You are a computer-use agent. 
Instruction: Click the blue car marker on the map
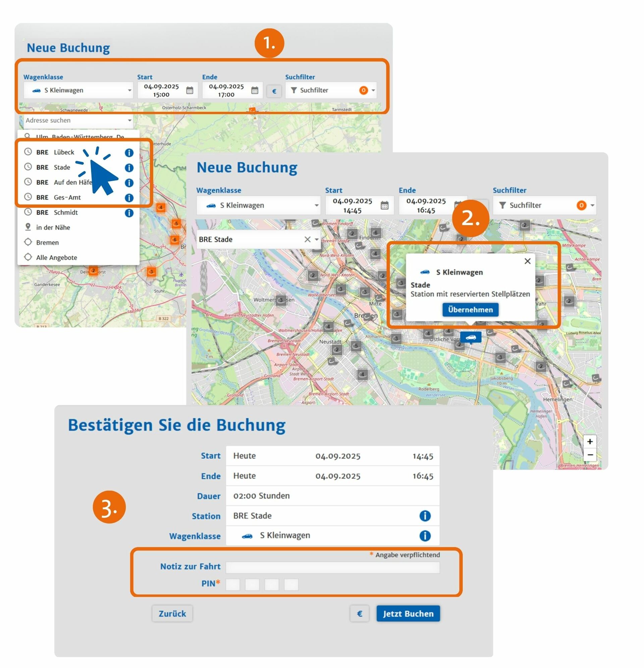tap(471, 337)
